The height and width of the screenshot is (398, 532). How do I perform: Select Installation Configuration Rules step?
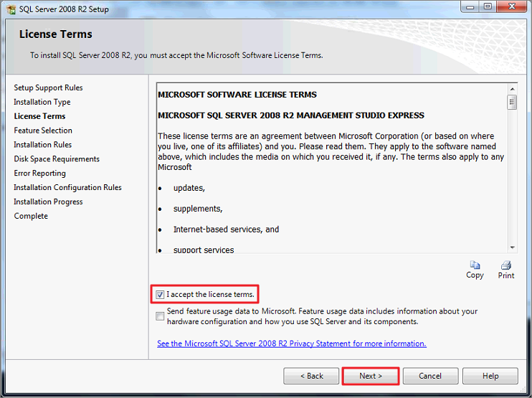tap(67, 187)
